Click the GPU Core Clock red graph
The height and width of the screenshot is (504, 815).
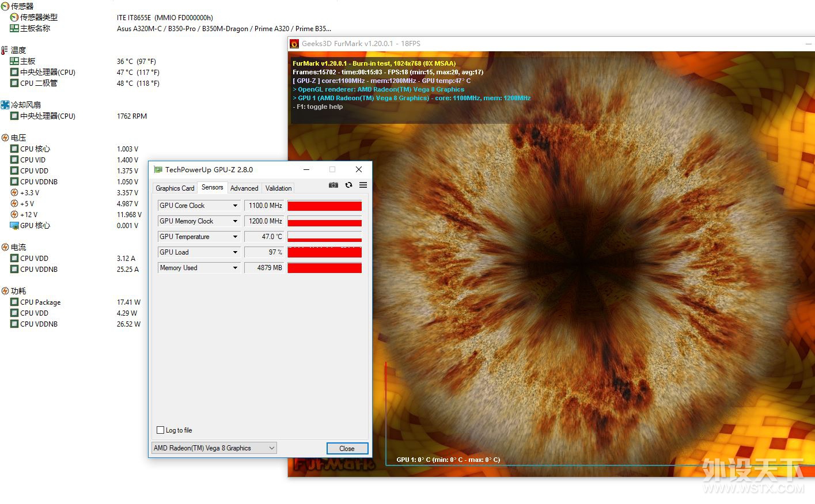click(x=325, y=206)
